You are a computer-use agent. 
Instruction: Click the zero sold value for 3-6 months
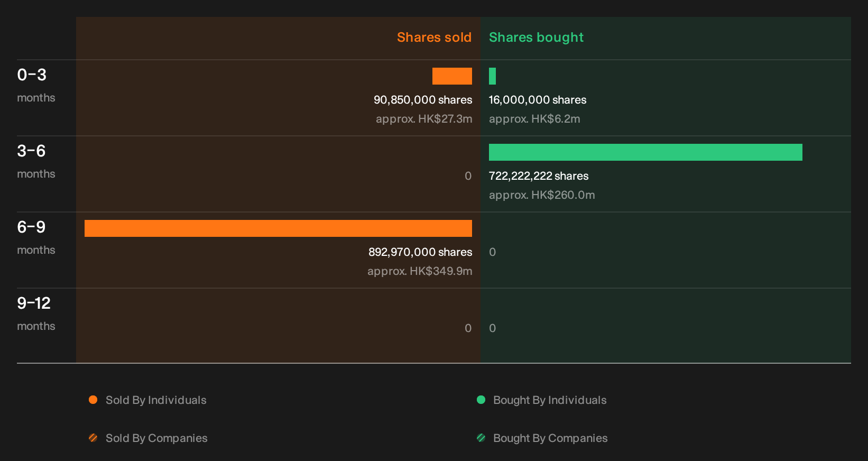click(x=468, y=176)
